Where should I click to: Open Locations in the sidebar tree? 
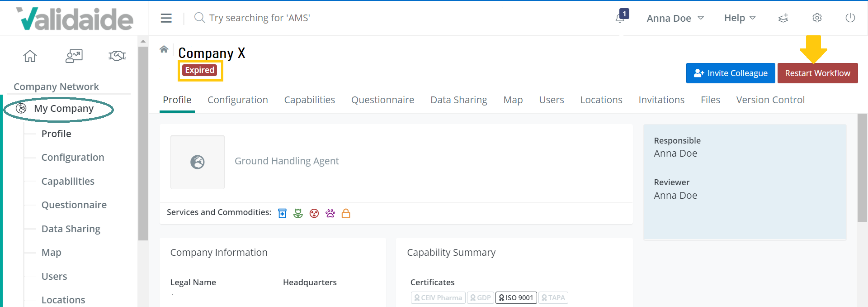[63, 300]
